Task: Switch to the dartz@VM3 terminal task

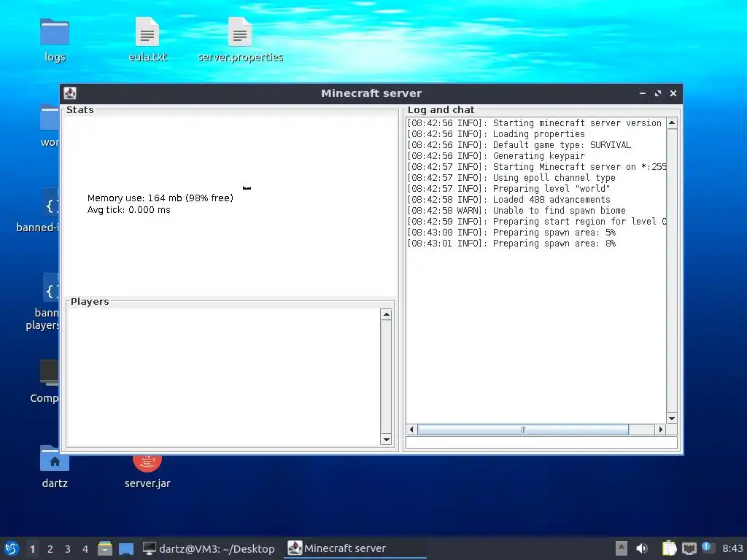Action: pos(209,548)
